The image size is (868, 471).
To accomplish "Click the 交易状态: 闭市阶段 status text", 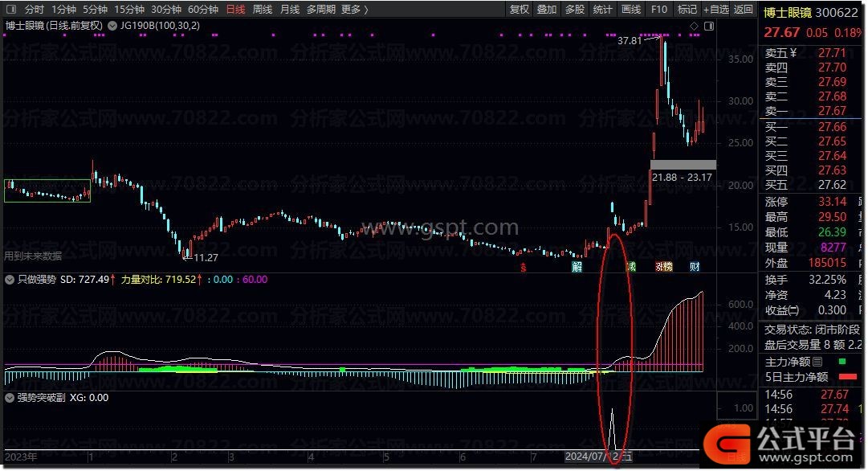I will (812, 330).
